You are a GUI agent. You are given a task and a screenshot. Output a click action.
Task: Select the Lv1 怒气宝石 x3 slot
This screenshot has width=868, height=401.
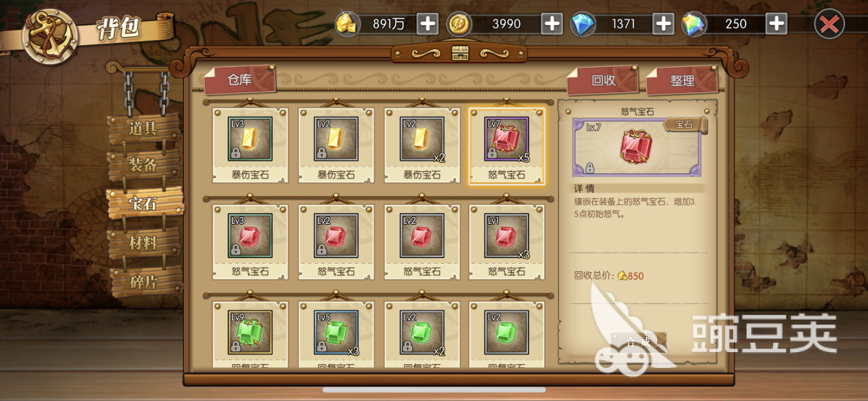[x=506, y=242]
